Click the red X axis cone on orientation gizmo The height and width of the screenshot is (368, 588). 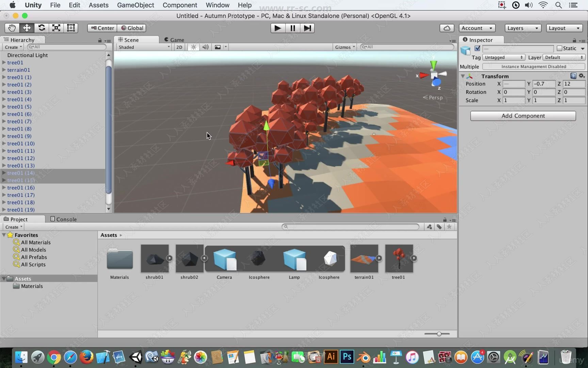424,75
